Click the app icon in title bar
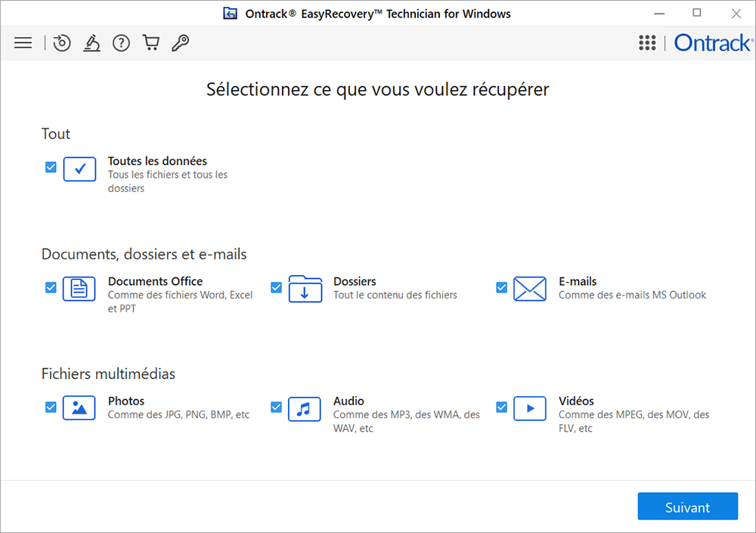The image size is (756, 533). tap(230, 14)
